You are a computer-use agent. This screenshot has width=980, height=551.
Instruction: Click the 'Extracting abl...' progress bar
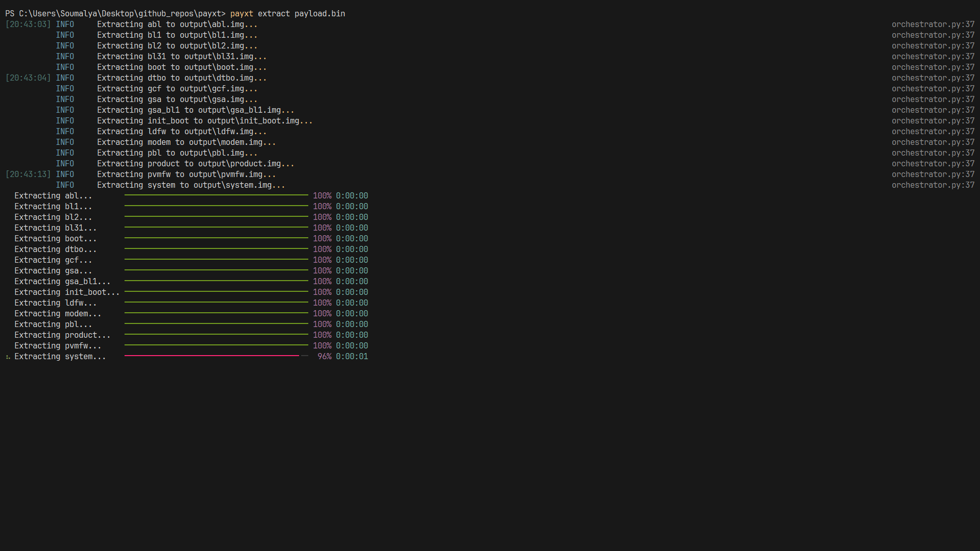[x=216, y=195]
